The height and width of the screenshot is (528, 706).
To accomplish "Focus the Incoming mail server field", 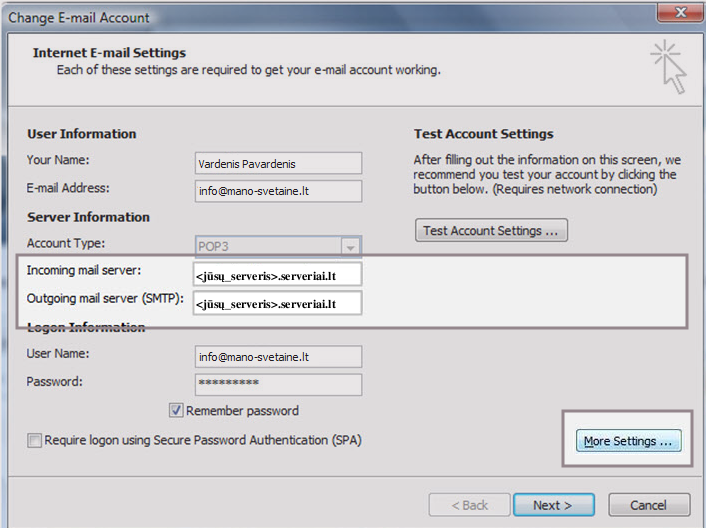I will click(x=278, y=275).
